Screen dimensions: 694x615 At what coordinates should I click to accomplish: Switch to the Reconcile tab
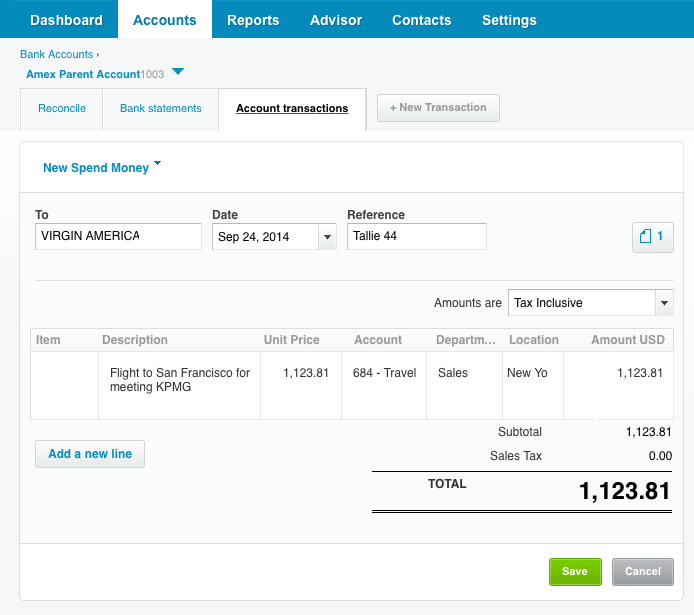click(62, 108)
